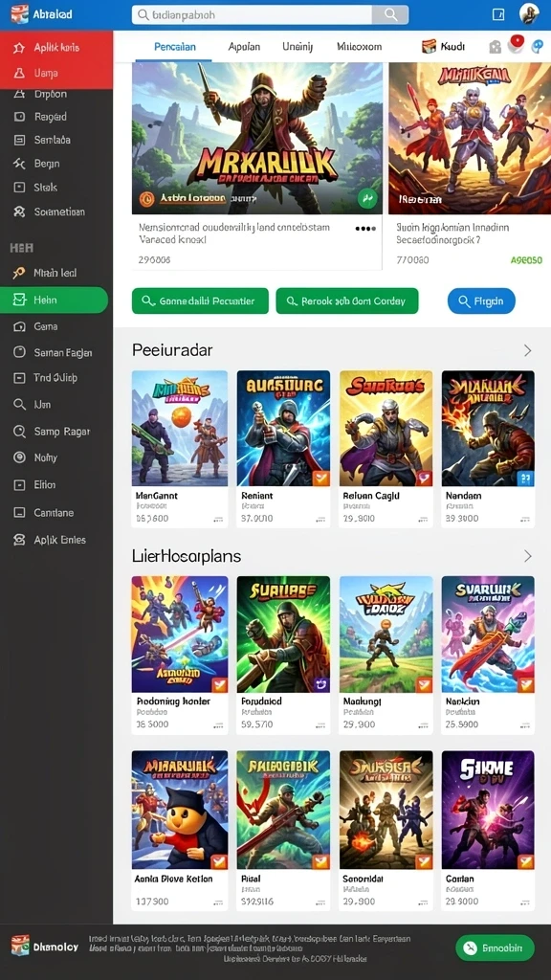Click the gray icon left of notifications
Screen dimensions: 551x980
495,47
